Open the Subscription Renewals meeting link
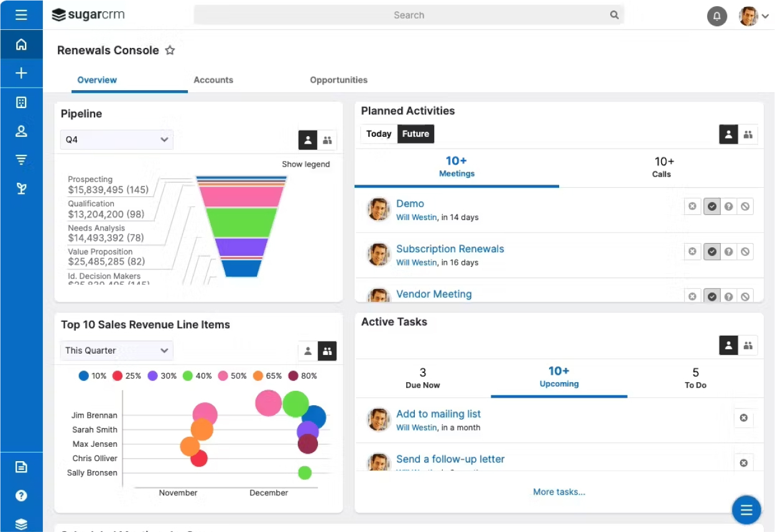Screen dimensions: 775x532 point(450,249)
